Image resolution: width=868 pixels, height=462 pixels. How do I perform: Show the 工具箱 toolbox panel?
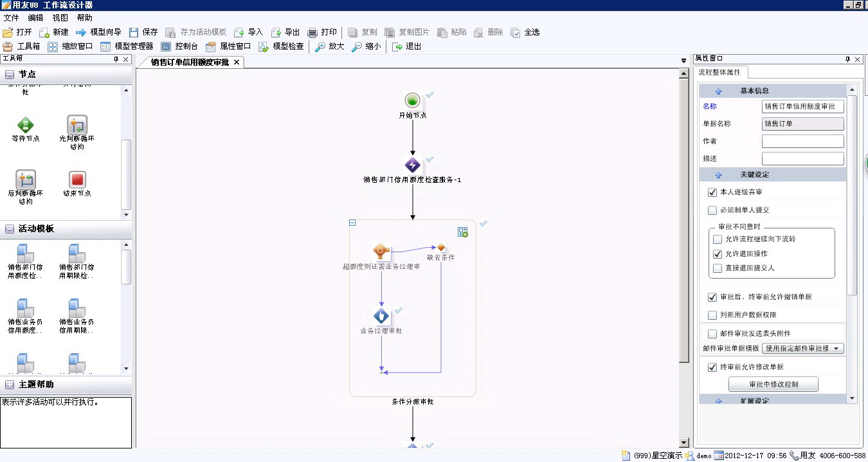tap(21, 46)
